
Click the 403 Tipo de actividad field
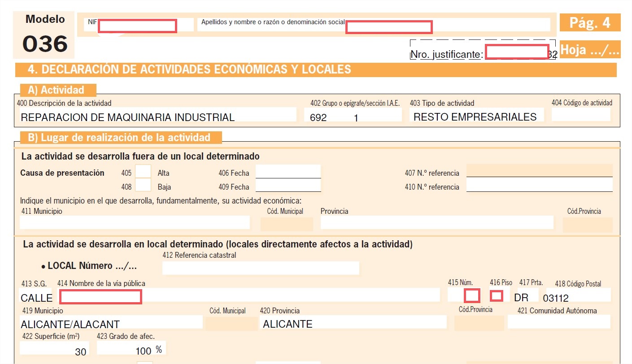pyautogui.click(x=477, y=114)
